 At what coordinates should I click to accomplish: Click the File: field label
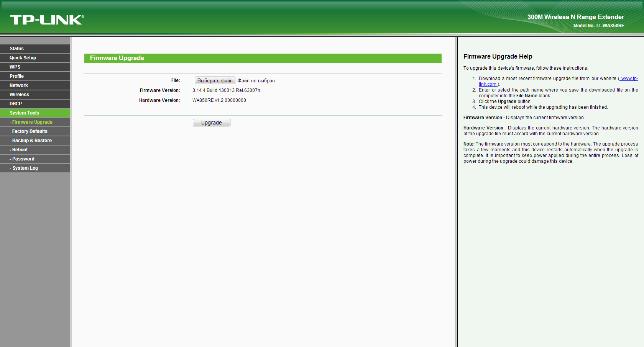tap(176, 80)
